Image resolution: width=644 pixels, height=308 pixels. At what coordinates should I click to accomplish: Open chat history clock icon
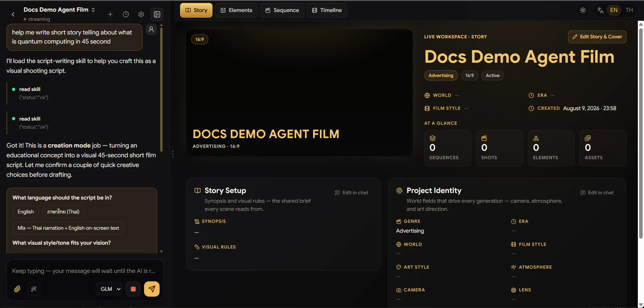click(x=126, y=14)
